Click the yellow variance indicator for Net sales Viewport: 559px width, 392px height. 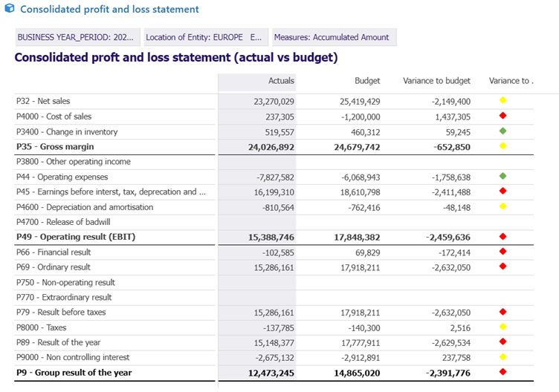coord(503,100)
